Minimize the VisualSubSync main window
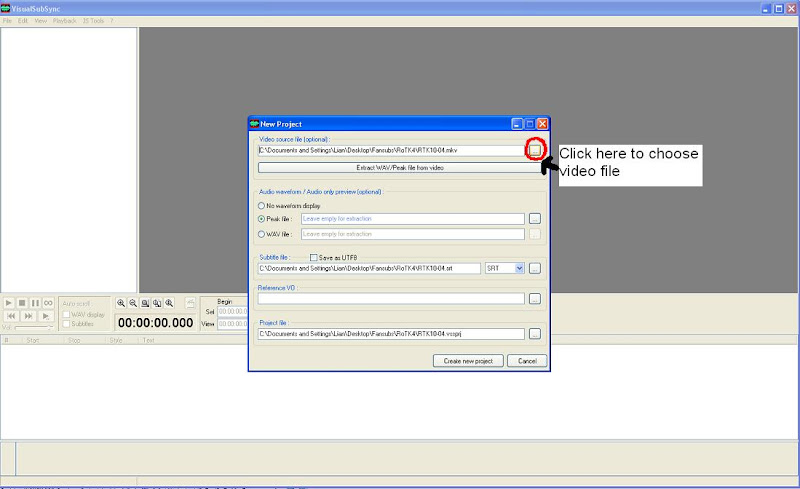This screenshot has height=489, width=800. point(766,9)
